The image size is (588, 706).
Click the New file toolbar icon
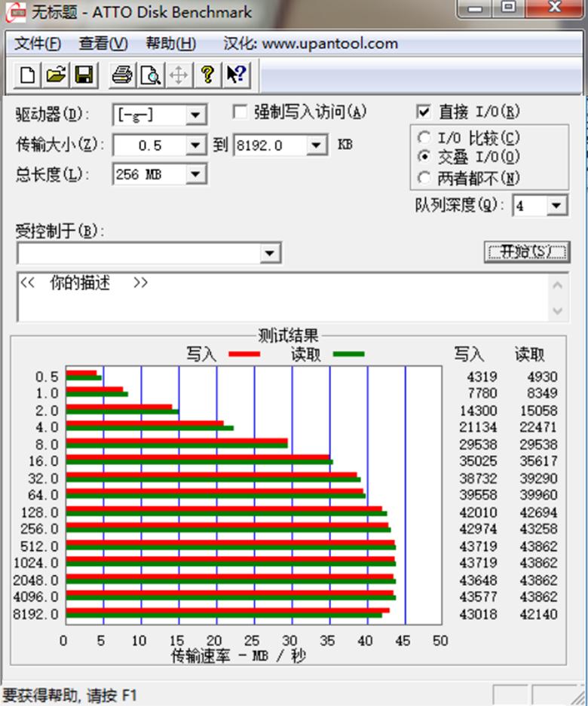(x=27, y=75)
